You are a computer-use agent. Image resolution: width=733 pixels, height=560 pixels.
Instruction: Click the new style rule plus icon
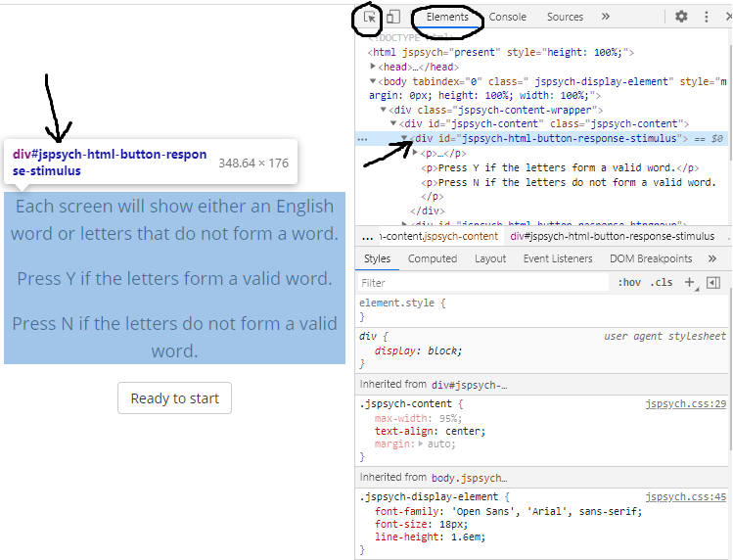pyautogui.click(x=689, y=282)
